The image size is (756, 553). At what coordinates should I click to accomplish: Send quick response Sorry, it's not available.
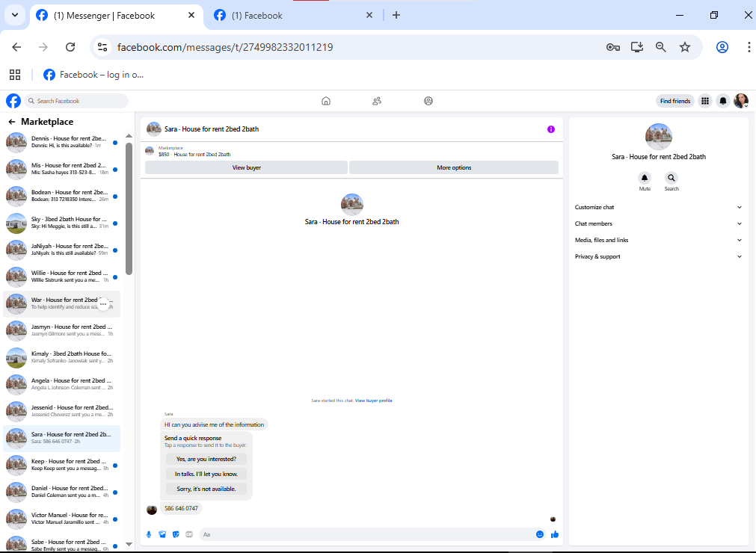pos(206,489)
